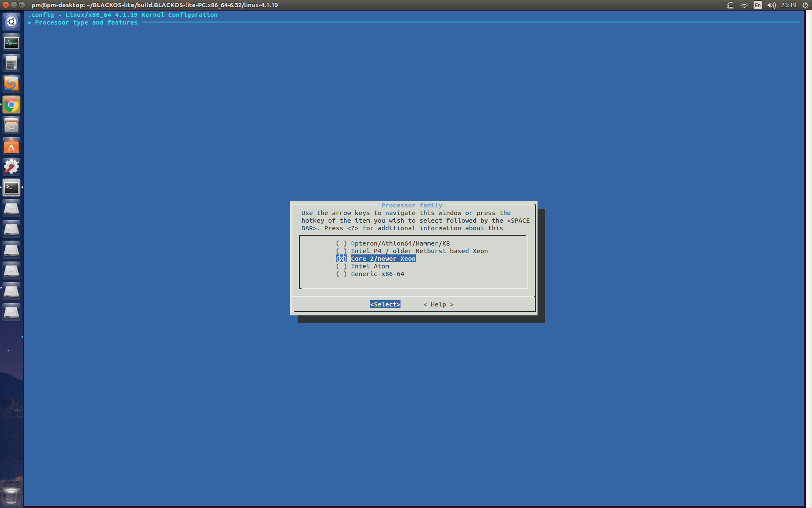Screen dimensions: 812x508
Task: Select Opteron/Athlon64/Hammer/K8 radio option
Action: [393, 243]
